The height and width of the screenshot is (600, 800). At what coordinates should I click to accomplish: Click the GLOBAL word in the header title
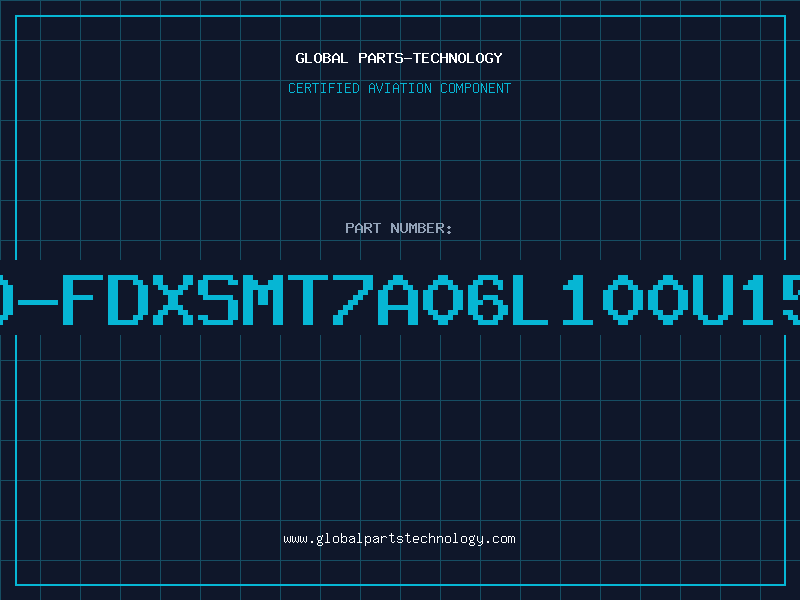(321, 58)
